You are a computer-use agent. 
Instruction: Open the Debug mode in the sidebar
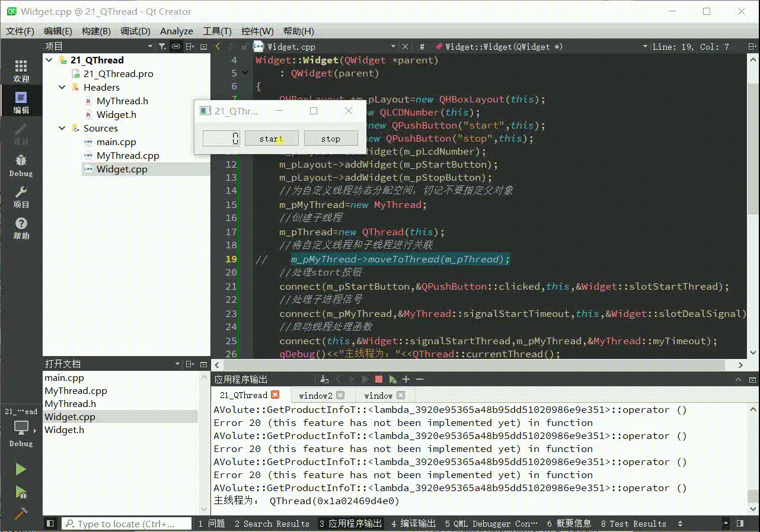coord(21,165)
